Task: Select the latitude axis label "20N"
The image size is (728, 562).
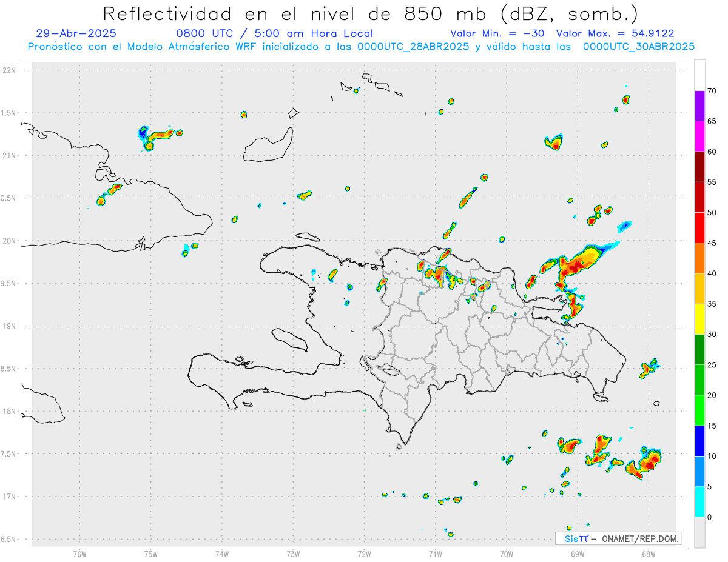Action: click(x=10, y=241)
